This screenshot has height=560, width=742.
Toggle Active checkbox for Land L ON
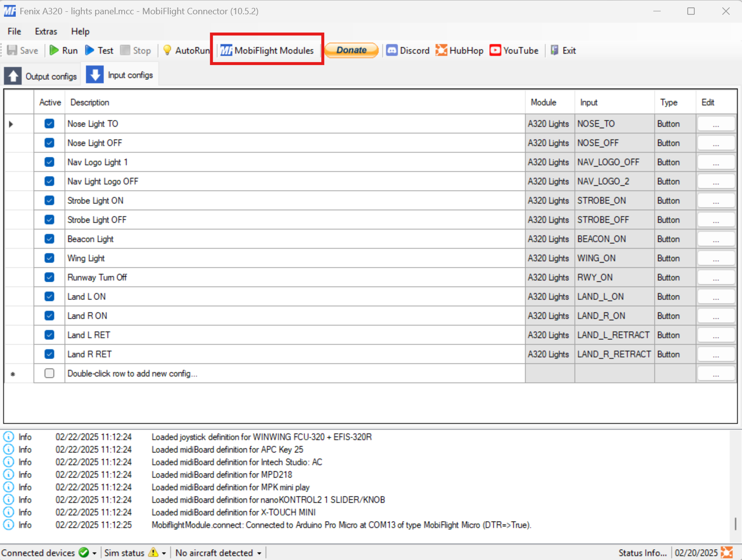(x=49, y=296)
